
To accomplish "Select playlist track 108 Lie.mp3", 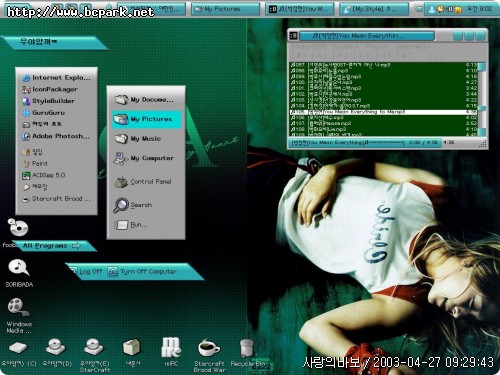I will pyautogui.click(x=384, y=129).
